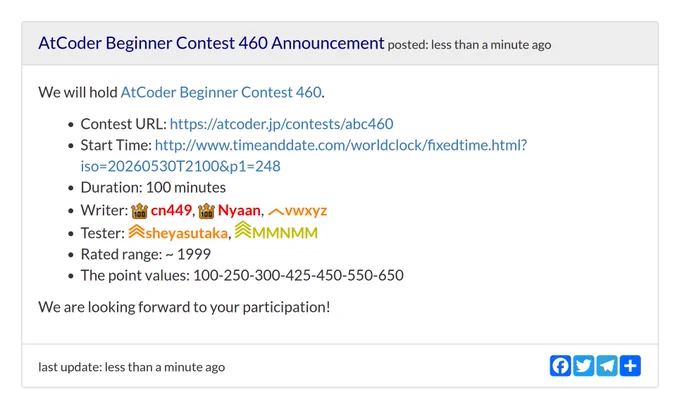Screen dimensions: 680x409
Task: View writer Nyaan's profile
Action: (239, 210)
